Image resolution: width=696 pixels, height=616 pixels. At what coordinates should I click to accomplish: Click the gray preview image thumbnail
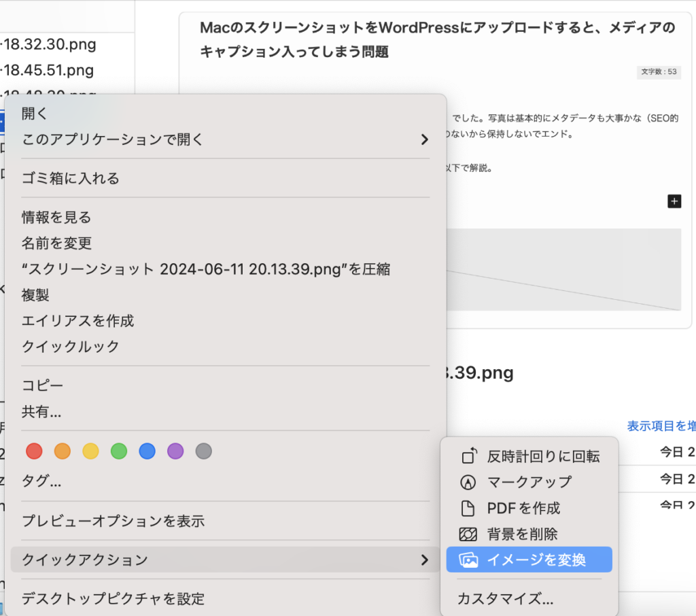click(563, 269)
